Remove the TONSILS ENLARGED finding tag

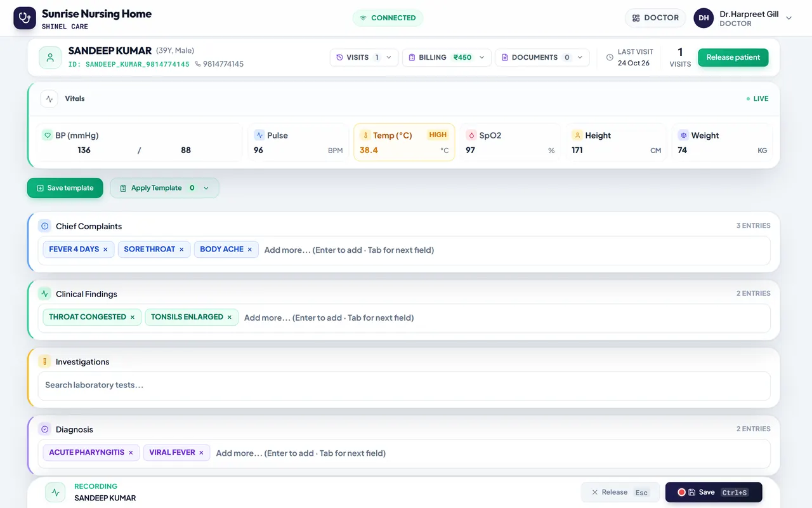(x=230, y=317)
